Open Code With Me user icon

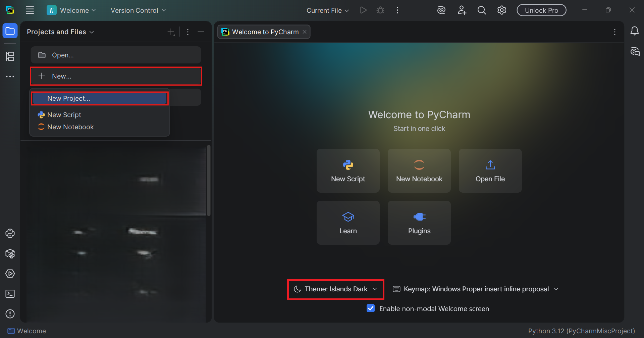click(x=462, y=10)
